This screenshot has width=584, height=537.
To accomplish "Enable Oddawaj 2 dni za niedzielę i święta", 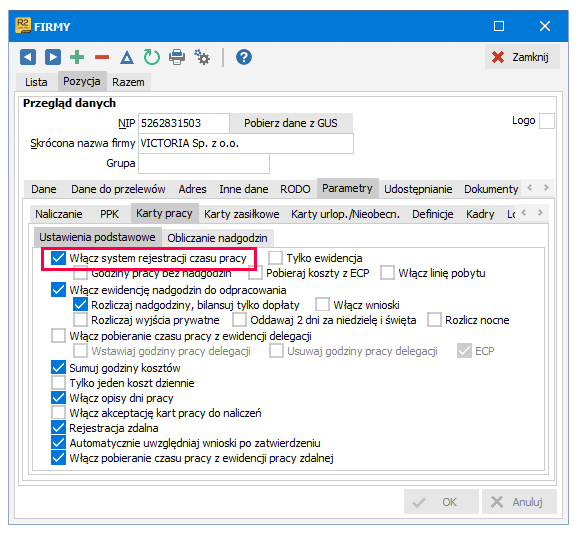I will [x=239, y=320].
